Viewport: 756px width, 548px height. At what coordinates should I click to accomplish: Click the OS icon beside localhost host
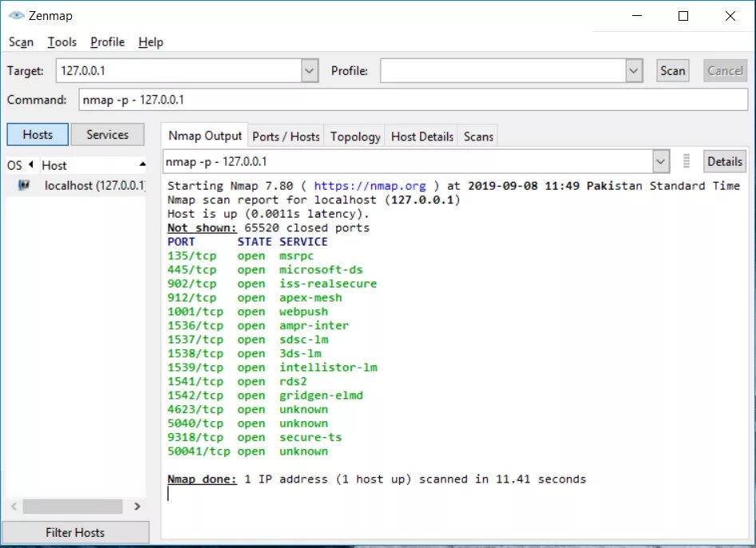(24, 185)
